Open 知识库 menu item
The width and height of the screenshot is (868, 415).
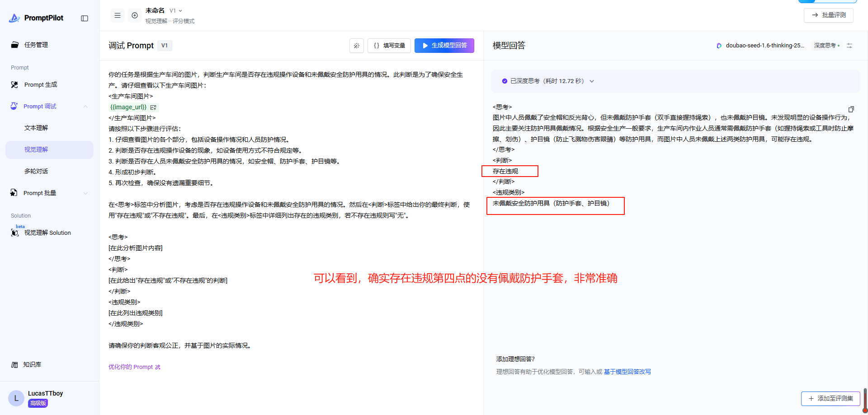(x=32, y=364)
